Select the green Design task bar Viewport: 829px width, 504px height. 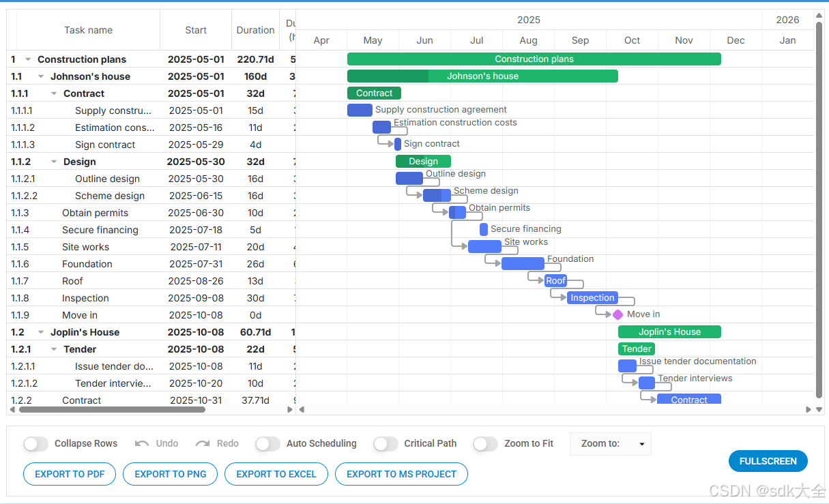point(423,161)
